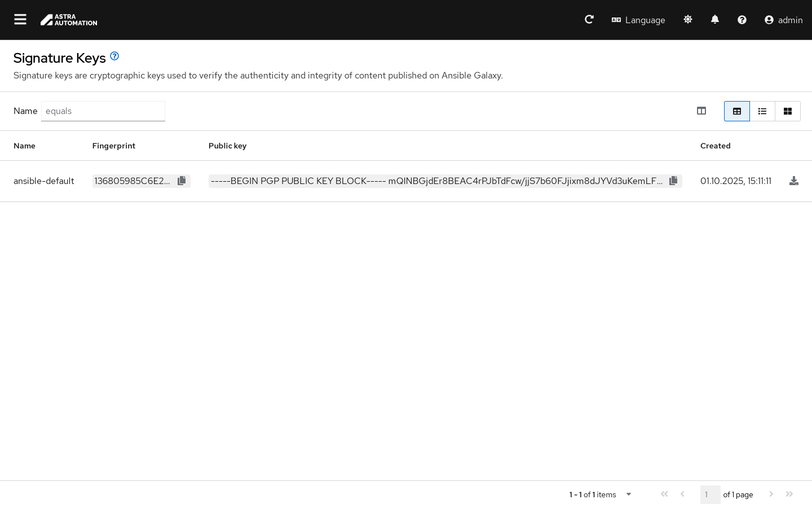Open the Language selector
812x508 pixels.
[x=638, y=20]
